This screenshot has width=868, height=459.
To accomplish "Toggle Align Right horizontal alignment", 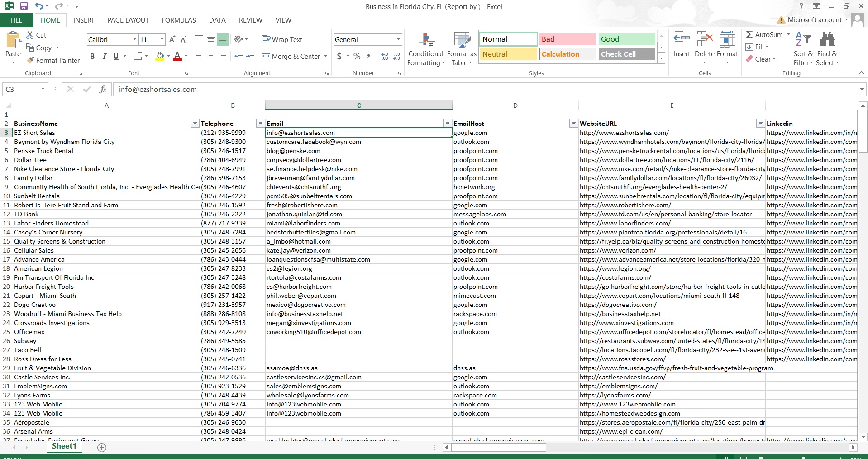I will tap(223, 56).
